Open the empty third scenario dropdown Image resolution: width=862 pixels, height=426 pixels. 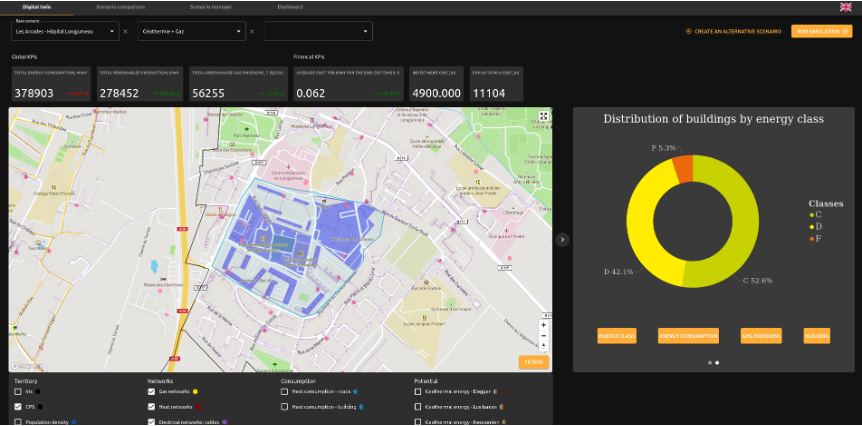pyautogui.click(x=318, y=32)
